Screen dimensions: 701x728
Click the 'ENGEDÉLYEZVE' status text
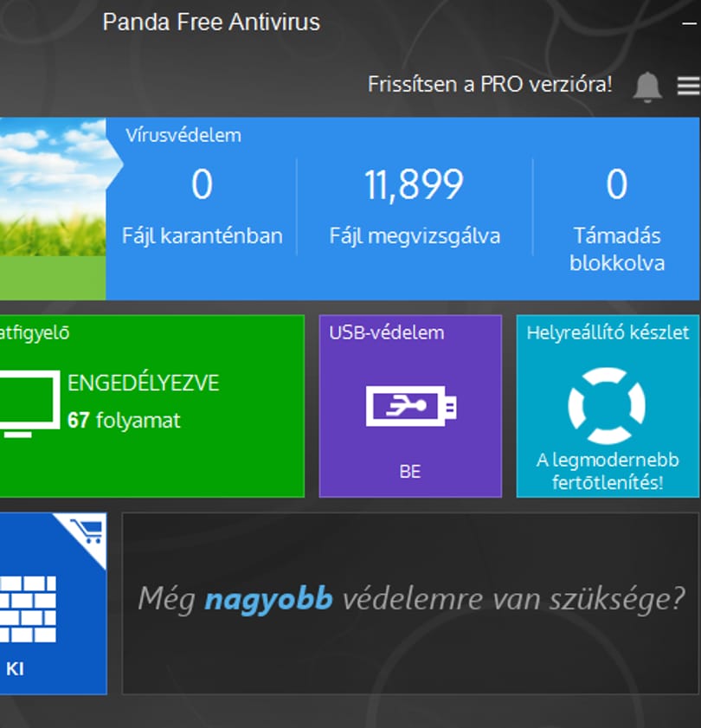(x=143, y=383)
